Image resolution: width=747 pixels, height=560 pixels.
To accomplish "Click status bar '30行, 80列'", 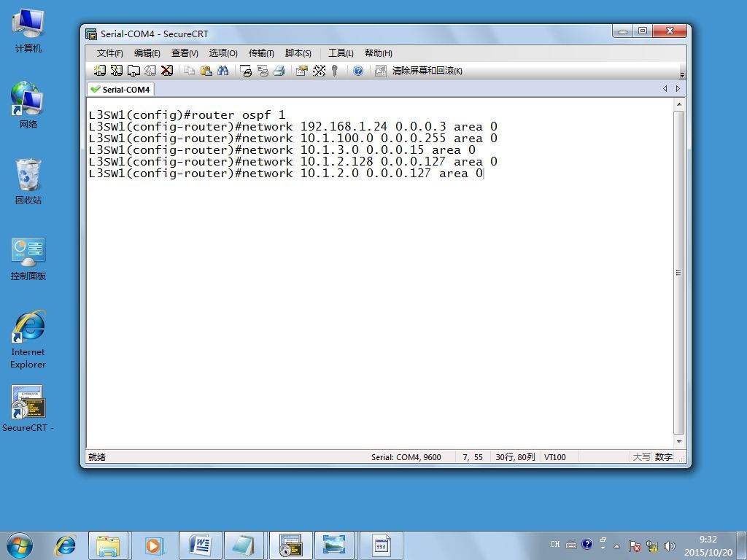I will (x=515, y=457).
